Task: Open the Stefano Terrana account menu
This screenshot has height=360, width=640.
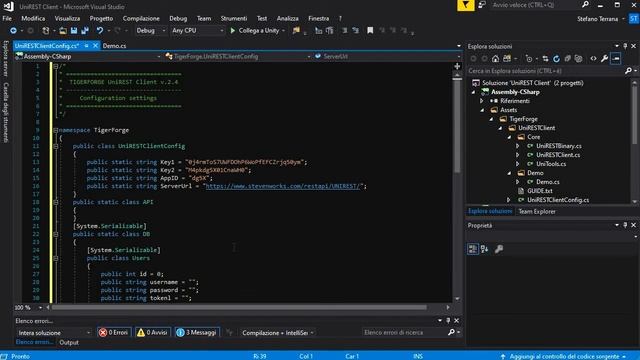Action: point(600,19)
